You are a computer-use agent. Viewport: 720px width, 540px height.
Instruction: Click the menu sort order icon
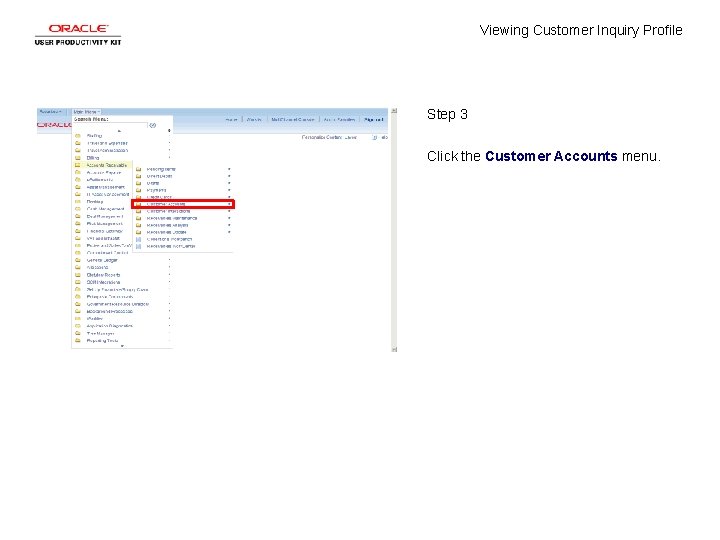169,130
